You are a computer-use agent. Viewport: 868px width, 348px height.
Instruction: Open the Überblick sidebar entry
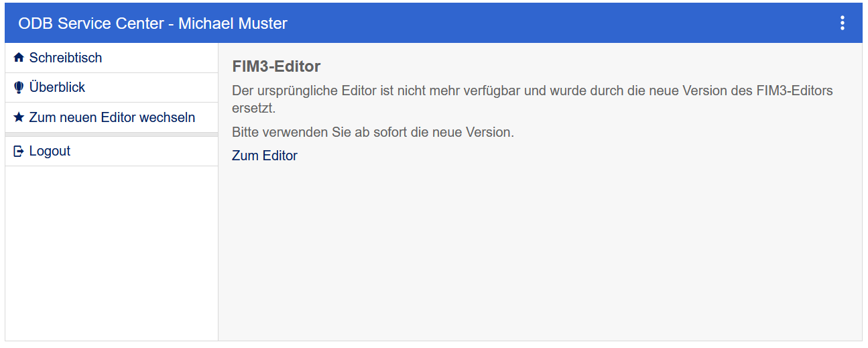[x=57, y=88]
